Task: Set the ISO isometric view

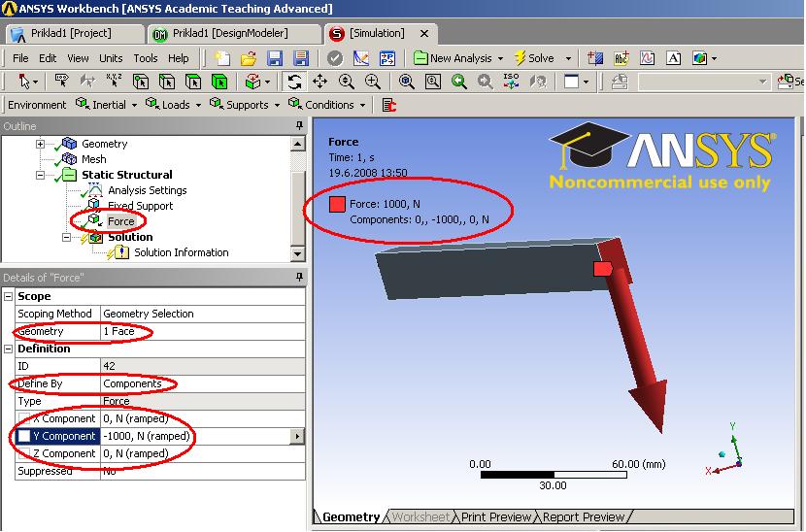Action: [x=511, y=82]
